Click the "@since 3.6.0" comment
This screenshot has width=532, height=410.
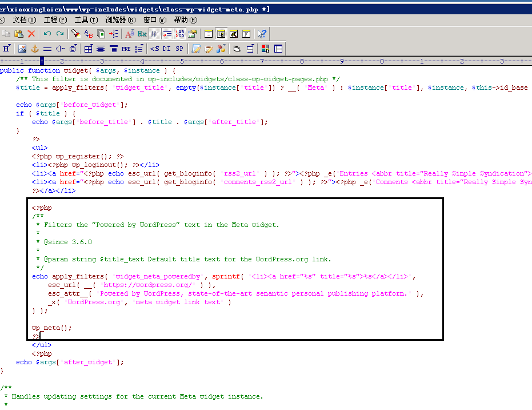[68, 242]
